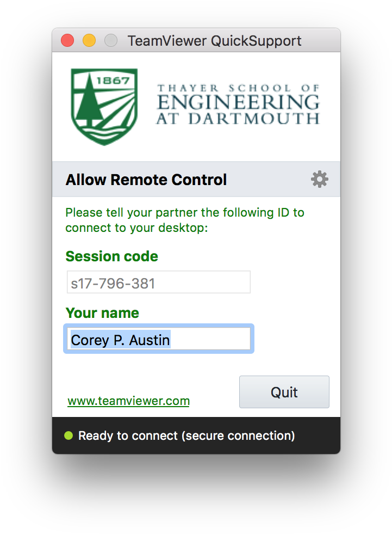Close the window with the red button

tap(67, 40)
